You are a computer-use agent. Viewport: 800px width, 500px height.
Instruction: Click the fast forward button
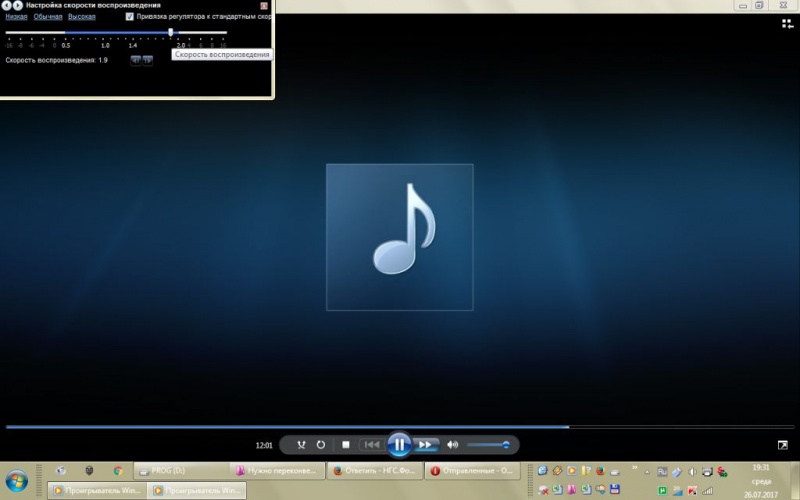coord(425,444)
